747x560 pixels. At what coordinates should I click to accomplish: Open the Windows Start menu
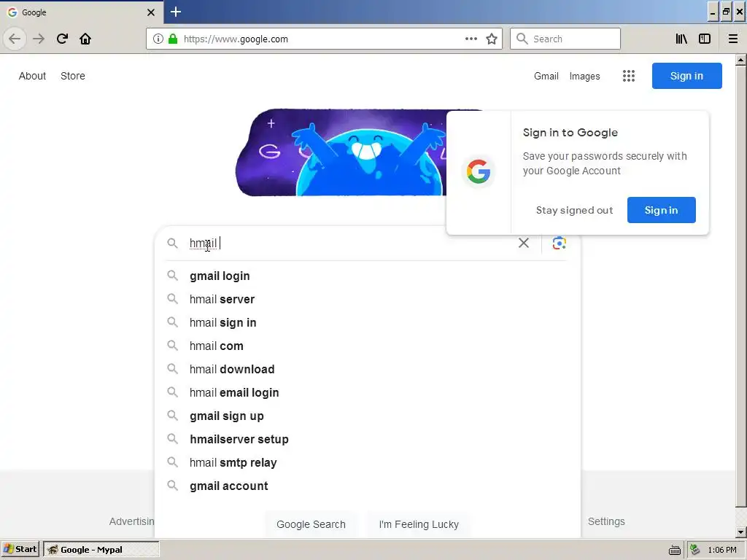(20, 549)
